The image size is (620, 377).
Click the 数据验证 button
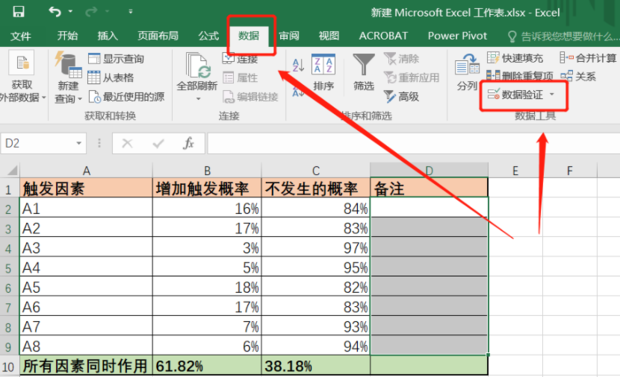(x=516, y=95)
